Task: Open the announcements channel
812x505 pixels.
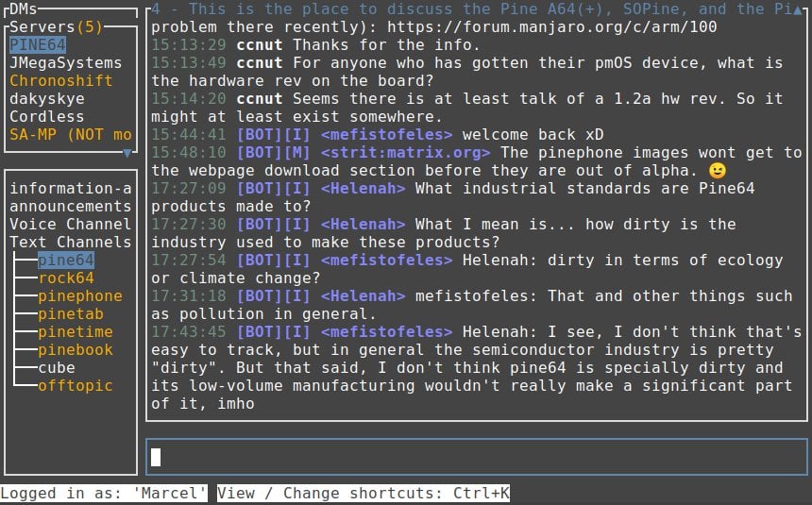Action: [x=70, y=206]
